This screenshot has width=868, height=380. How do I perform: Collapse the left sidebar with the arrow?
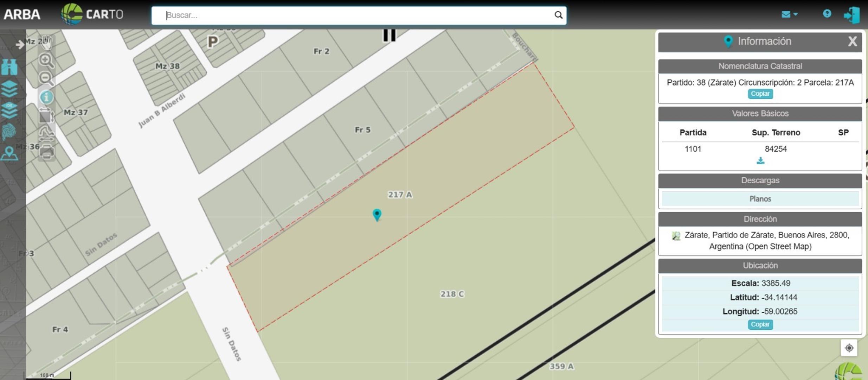[19, 45]
